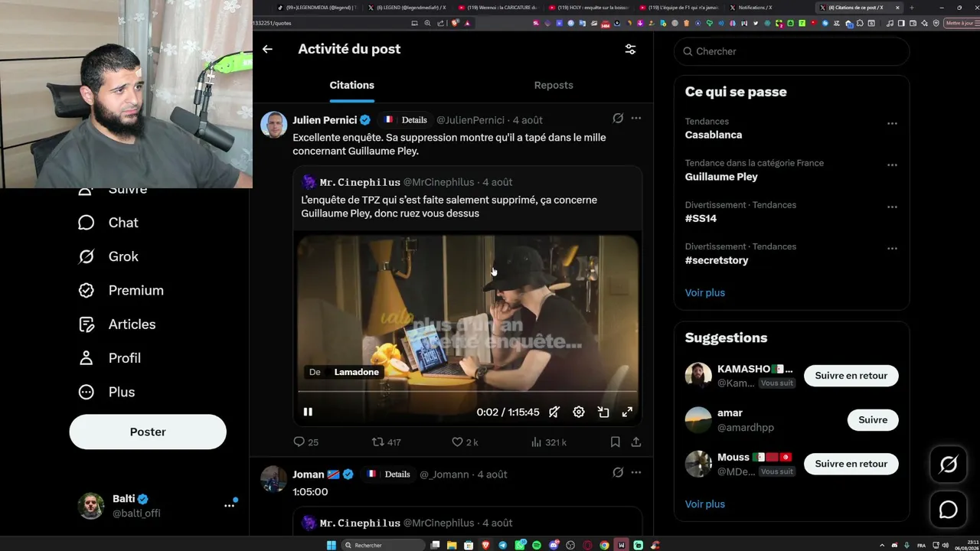Follow back Mouss
This screenshot has width=980, height=551.
tap(851, 464)
